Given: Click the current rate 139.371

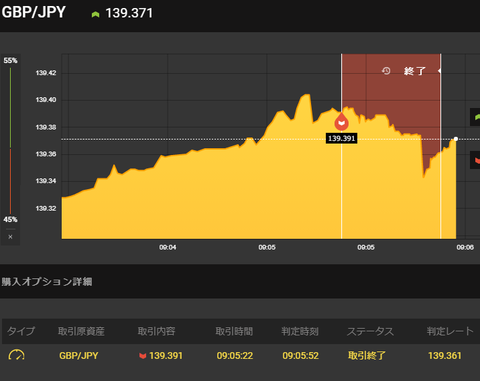Looking at the screenshot, I should pos(129,13).
